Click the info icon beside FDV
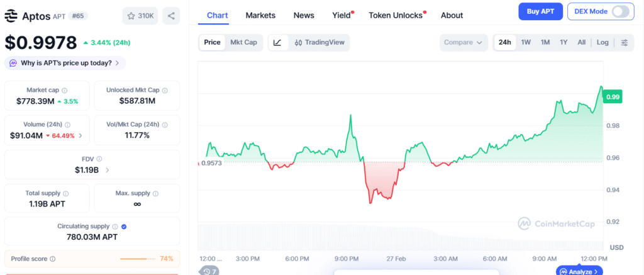 click(99, 159)
